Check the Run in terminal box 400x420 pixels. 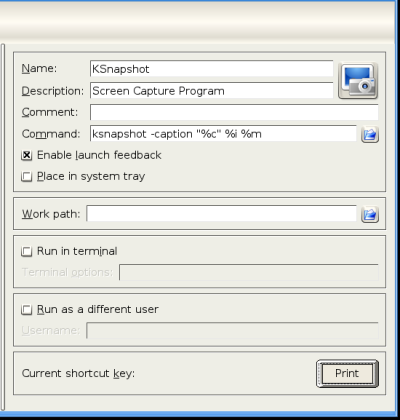coord(27,251)
